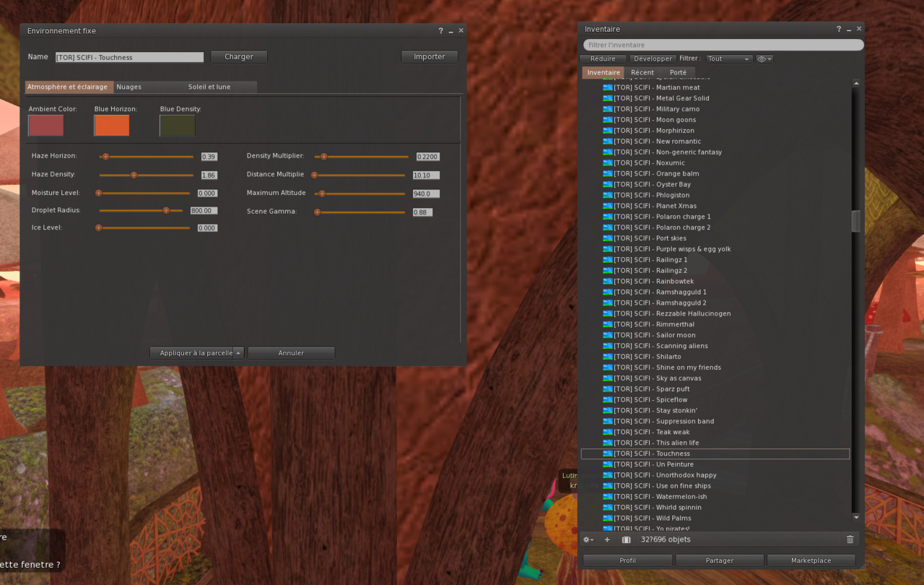
Task: Switch to the Nuages tab
Action: (x=129, y=87)
